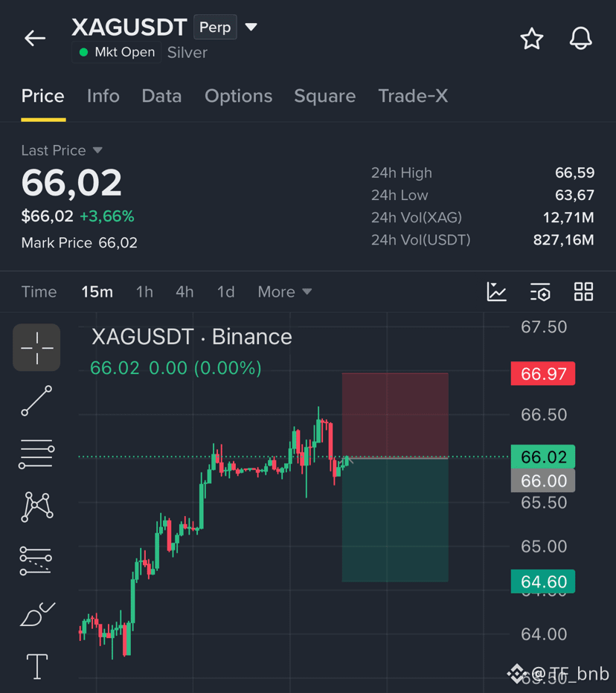Open the XAGUSDT pair selector arrow

click(251, 27)
